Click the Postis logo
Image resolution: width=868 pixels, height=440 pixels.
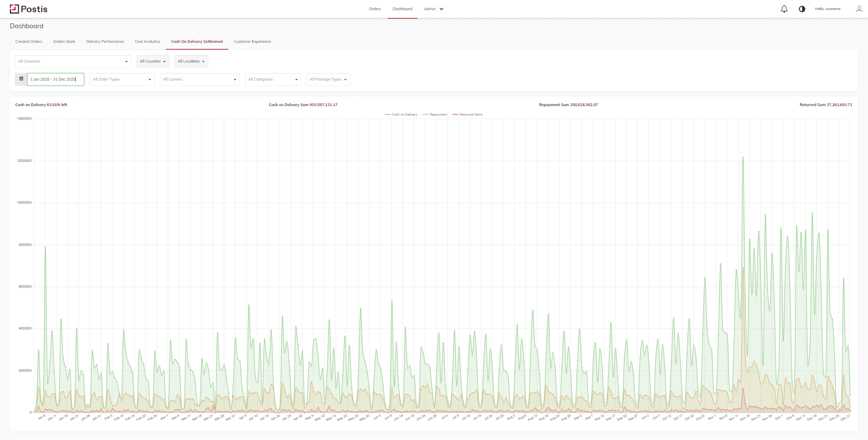(x=29, y=9)
